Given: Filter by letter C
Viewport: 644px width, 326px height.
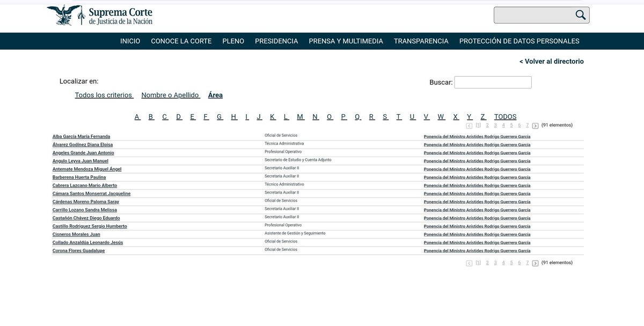Looking at the screenshot, I should tap(165, 117).
